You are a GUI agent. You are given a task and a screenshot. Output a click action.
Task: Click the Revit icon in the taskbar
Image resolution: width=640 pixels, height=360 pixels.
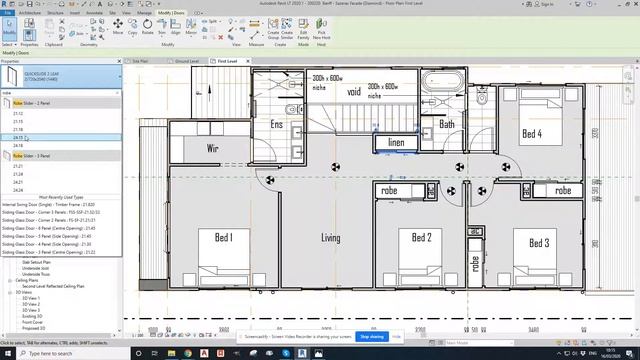tap(302, 353)
